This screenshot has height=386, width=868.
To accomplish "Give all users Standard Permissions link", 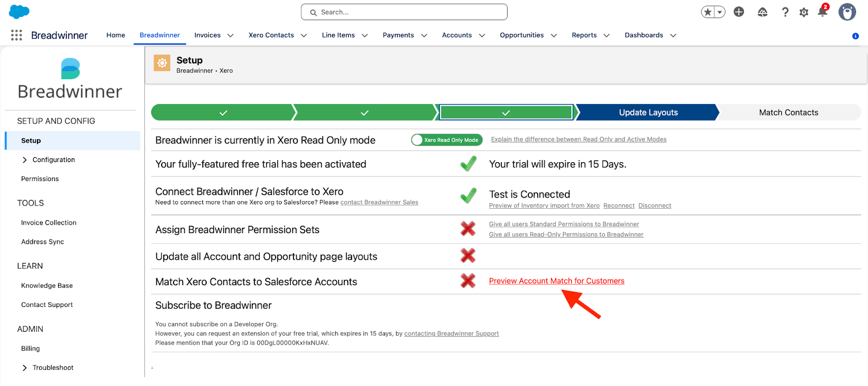I will 564,224.
